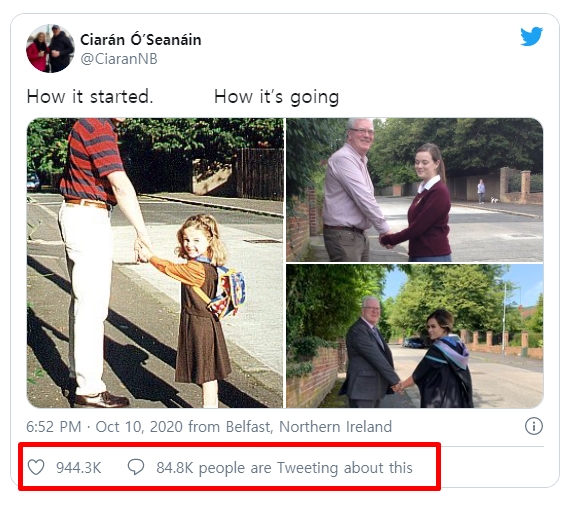Open display name Ciarán Ó'Seanáin
Image resolution: width=587 pixels, height=506 pixels.
[141, 40]
